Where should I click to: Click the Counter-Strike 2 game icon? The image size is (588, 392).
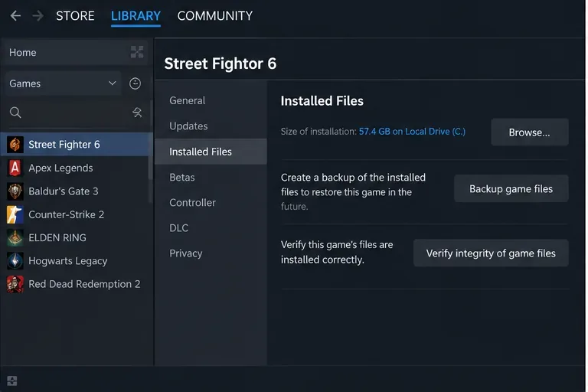(x=15, y=214)
